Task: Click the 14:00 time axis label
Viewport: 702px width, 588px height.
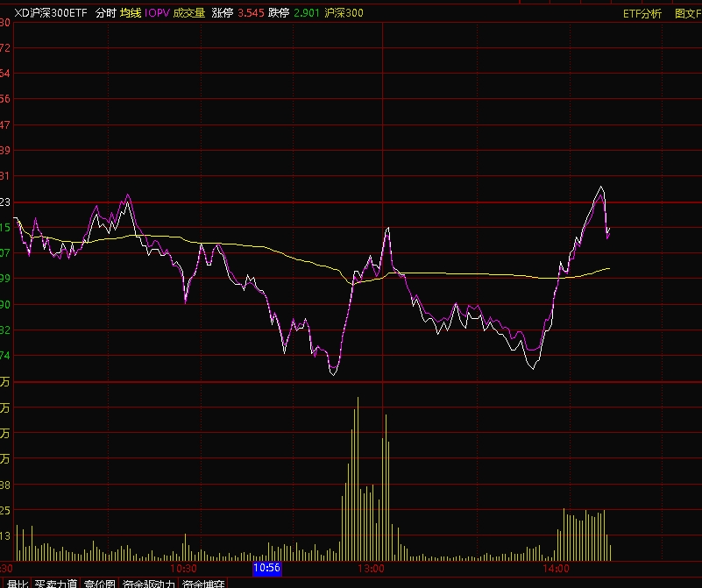Action: (x=556, y=569)
